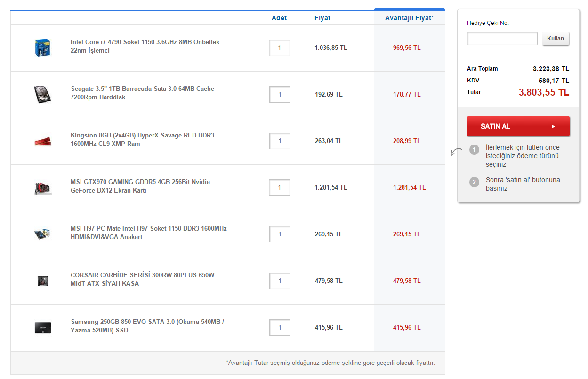The height and width of the screenshot is (379, 588).
Task: Focus quantity field for Intel Core i7
Action: [280, 48]
